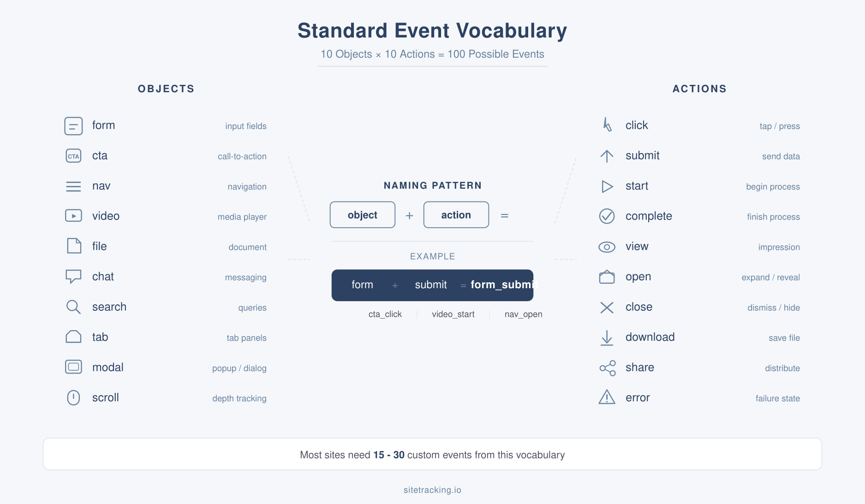This screenshot has width=865, height=504.
Task: Click the start play triangle icon
Action: pyautogui.click(x=607, y=186)
